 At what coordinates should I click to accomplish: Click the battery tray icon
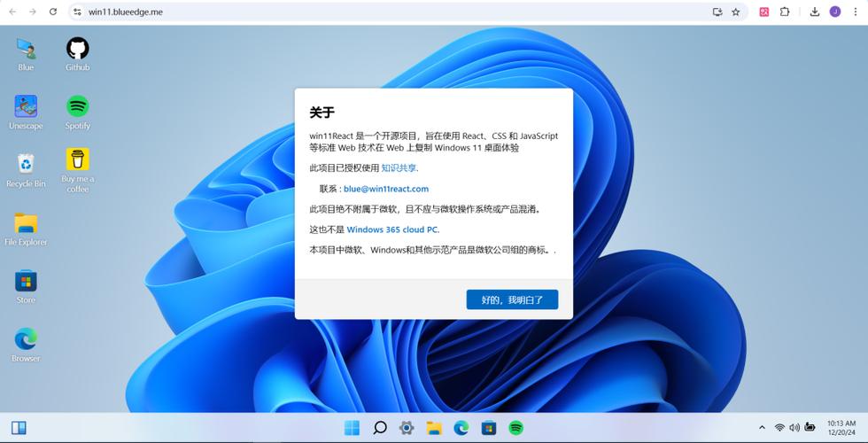pyautogui.click(x=810, y=427)
